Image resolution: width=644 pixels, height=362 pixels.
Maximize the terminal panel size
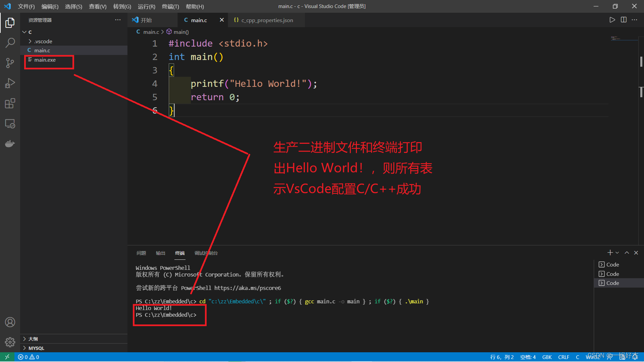click(627, 253)
